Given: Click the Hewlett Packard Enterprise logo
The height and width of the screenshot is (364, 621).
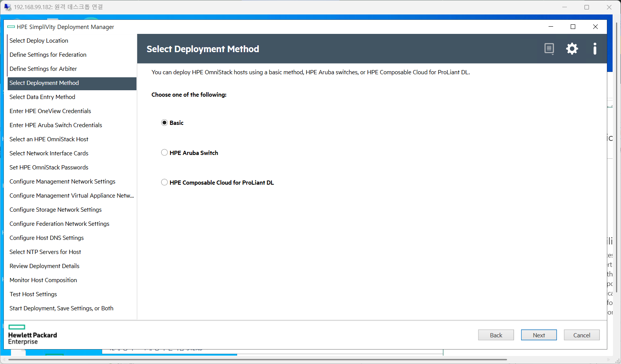Looking at the screenshot, I should [x=32, y=335].
